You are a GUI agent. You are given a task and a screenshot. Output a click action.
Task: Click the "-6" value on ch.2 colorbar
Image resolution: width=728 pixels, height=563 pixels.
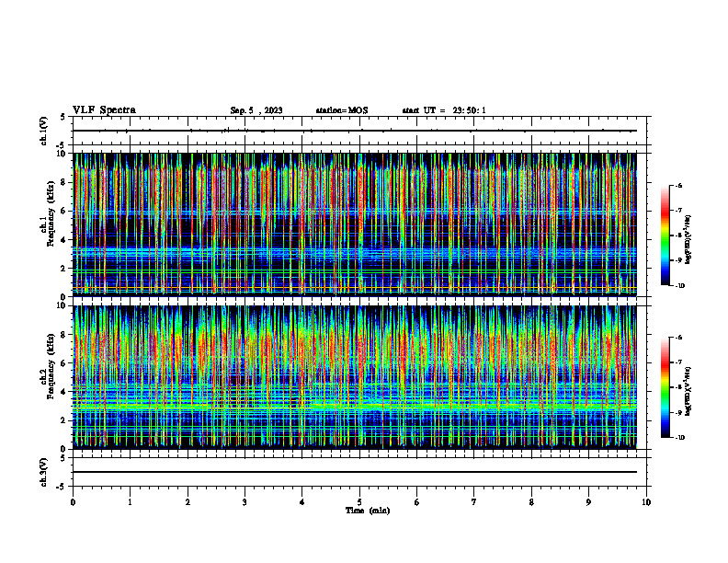[x=679, y=338]
